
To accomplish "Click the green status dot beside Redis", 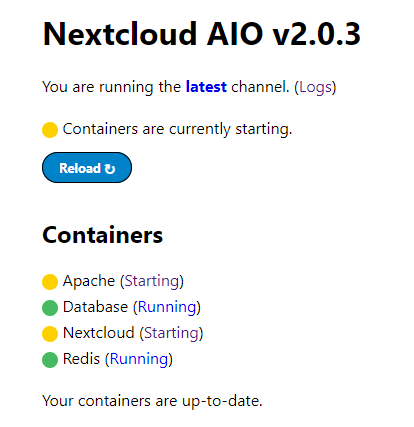I will [50, 360].
